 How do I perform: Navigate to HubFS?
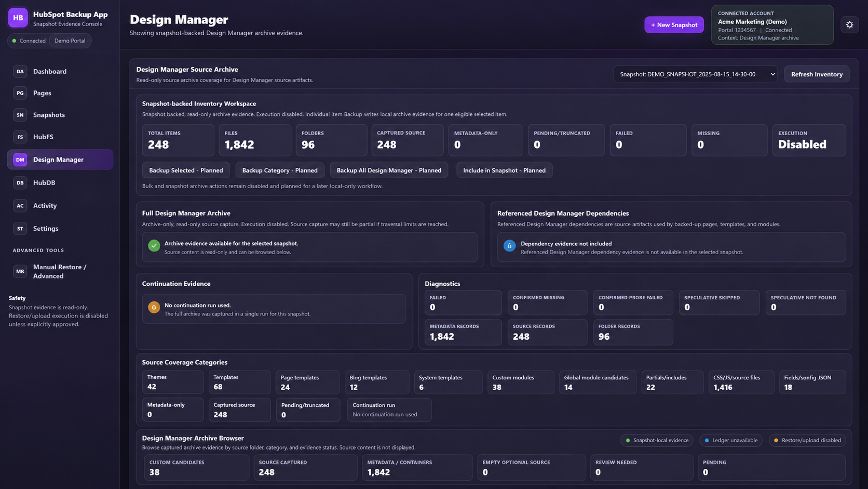pyautogui.click(x=60, y=137)
